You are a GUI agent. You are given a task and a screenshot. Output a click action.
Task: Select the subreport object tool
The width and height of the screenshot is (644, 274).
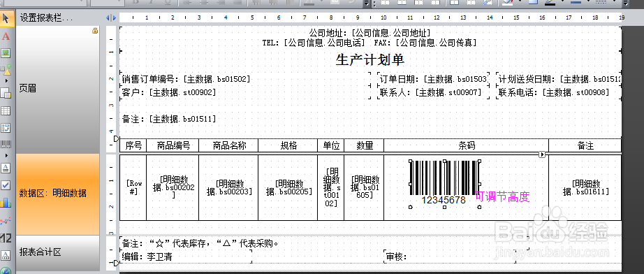(6, 93)
